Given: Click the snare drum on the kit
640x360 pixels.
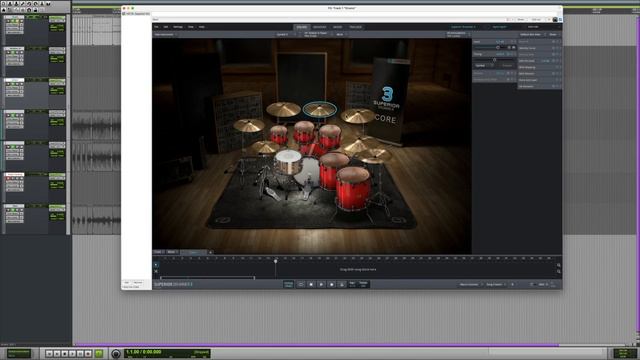Looking at the screenshot, I should point(288,162).
